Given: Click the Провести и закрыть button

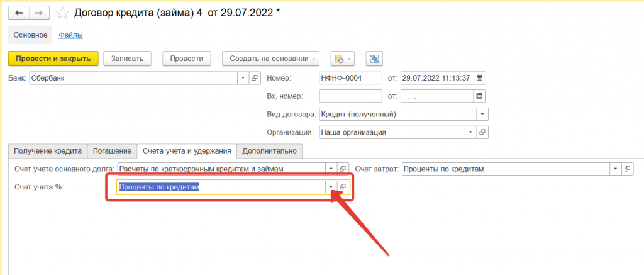Looking at the screenshot, I should click(x=53, y=59).
